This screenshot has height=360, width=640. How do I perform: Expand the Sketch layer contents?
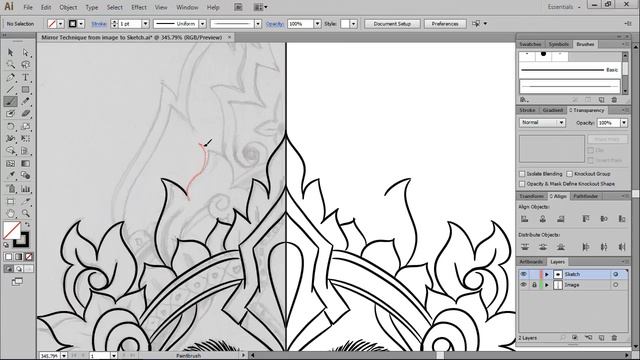click(547, 274)
